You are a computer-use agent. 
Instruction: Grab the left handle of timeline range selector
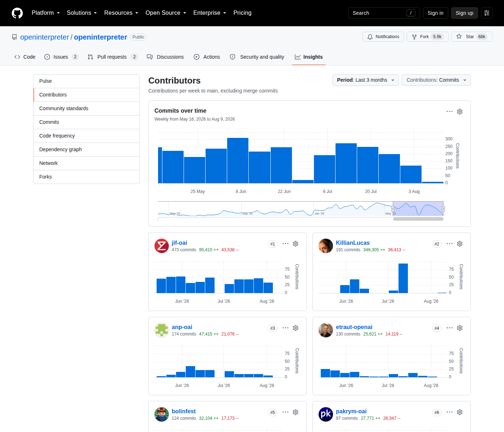point(393,209)
